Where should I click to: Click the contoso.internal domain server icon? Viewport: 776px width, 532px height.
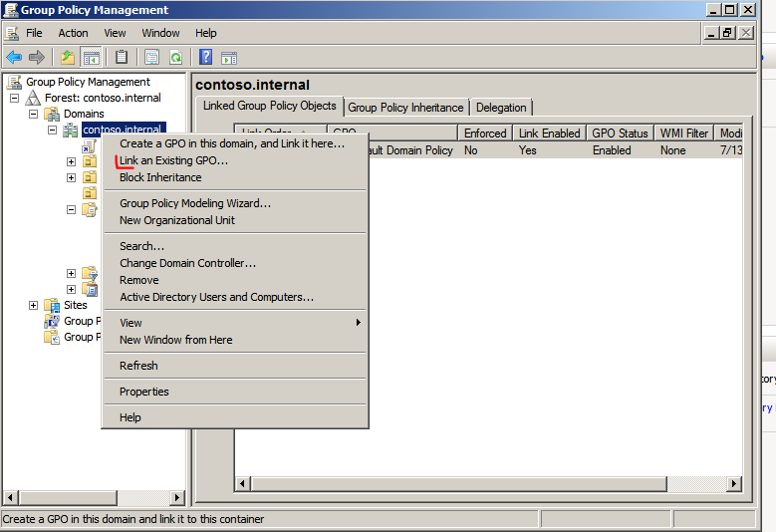(x=71, y=130)
